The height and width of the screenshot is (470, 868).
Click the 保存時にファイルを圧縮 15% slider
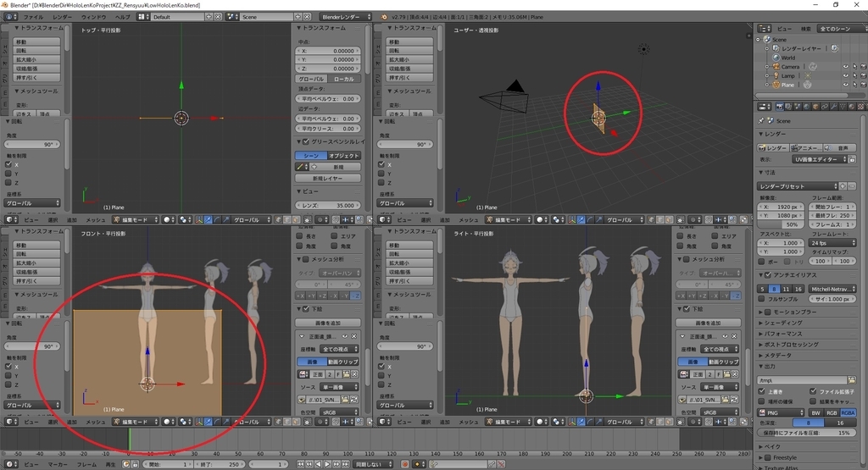point(807,433)
